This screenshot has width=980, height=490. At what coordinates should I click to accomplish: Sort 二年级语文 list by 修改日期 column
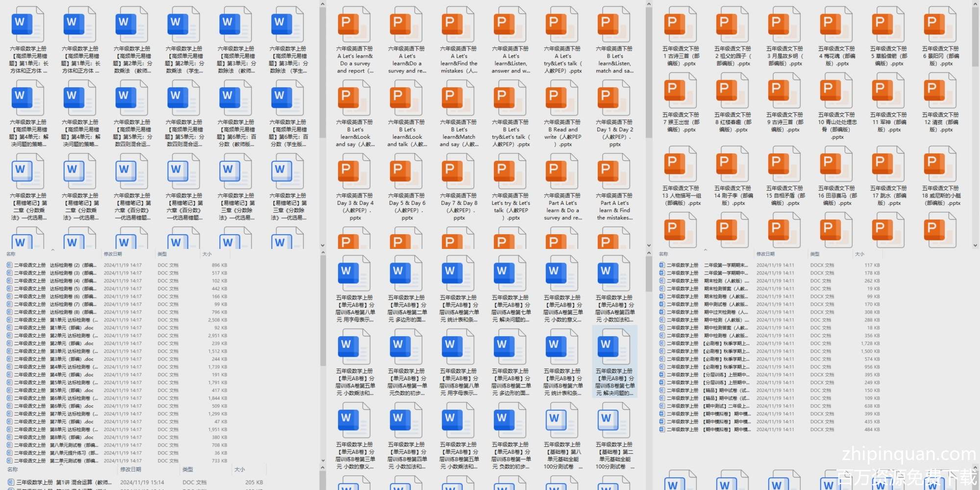pyautogui.click(x=113, y=254)
